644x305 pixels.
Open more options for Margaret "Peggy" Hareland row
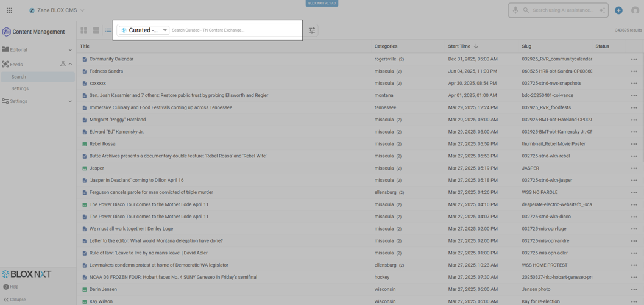point(634,120)
